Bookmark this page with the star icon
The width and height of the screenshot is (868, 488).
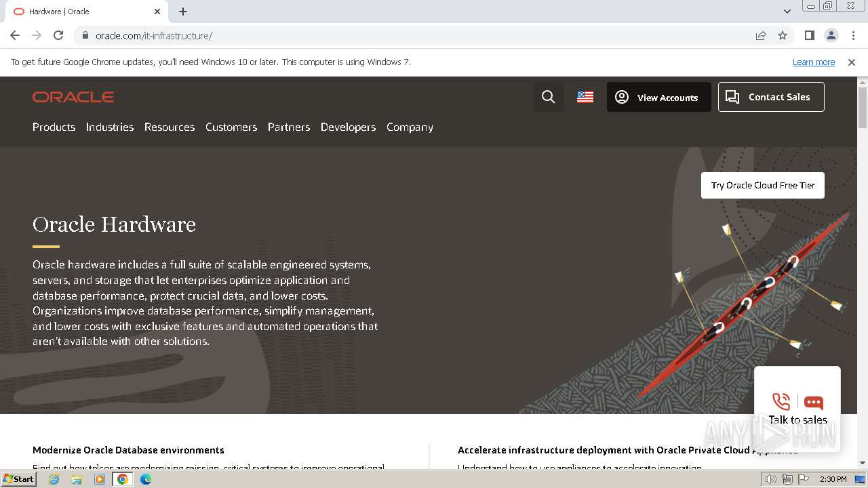(783, 35)
